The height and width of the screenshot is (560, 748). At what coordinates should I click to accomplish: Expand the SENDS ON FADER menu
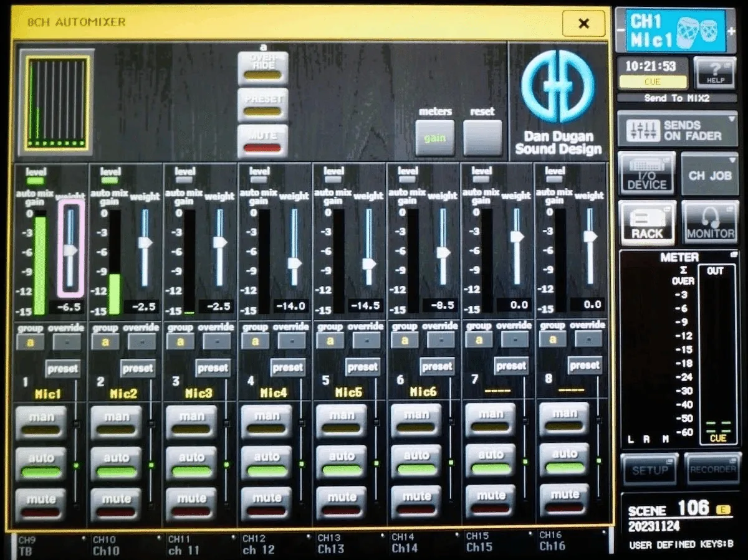point(678,129)
